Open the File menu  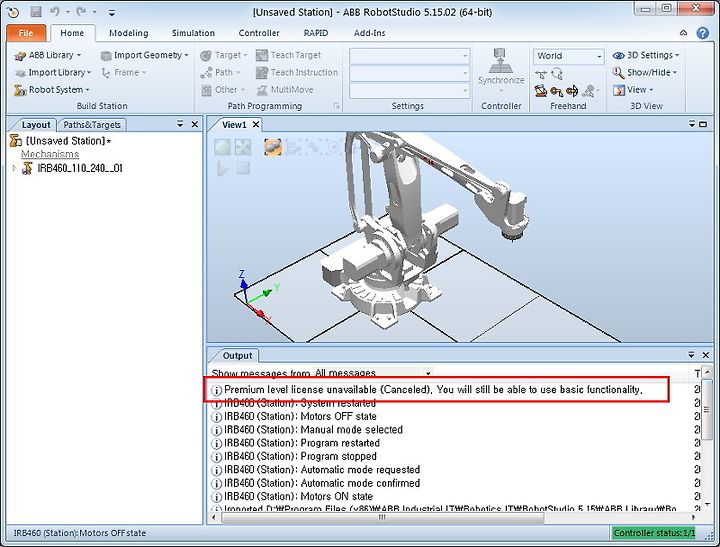pyautogui.click(x=26, y=33)
